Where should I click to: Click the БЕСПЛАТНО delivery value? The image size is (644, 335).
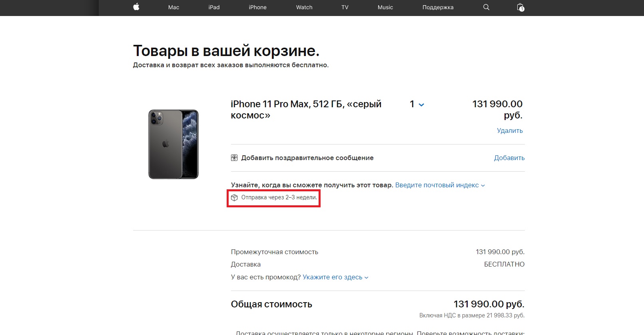504,264
